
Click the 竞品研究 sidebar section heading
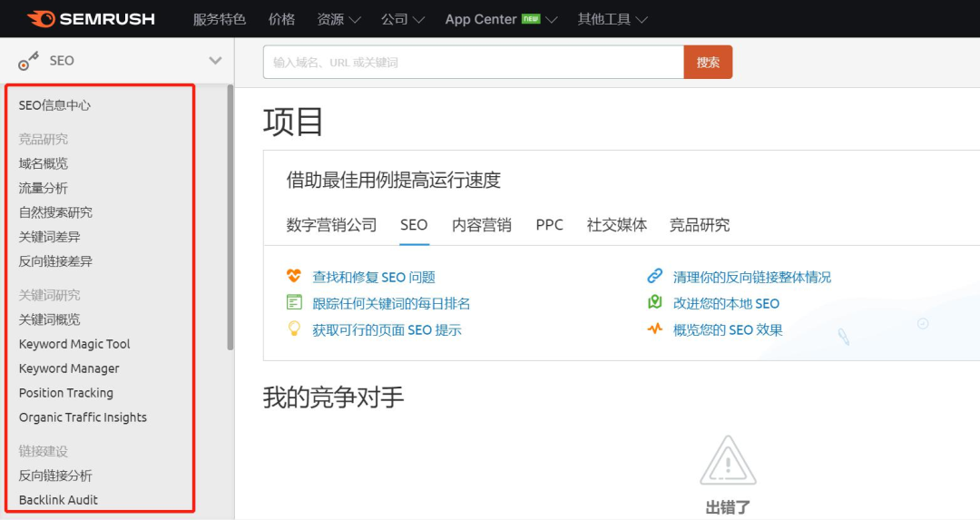click(x=44, y=139)
